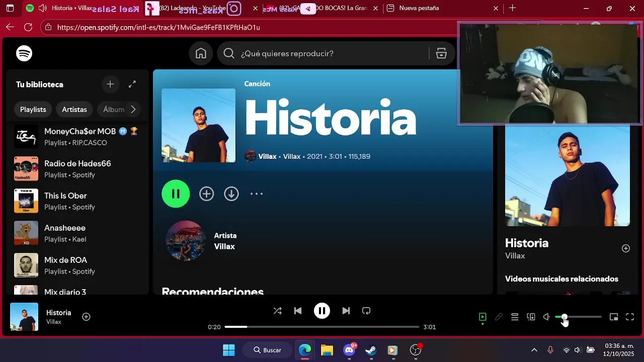The height and width of the screenshot is (362, 644).
Task: Show hidden system tray icons
Action: (x=534, y=350)
